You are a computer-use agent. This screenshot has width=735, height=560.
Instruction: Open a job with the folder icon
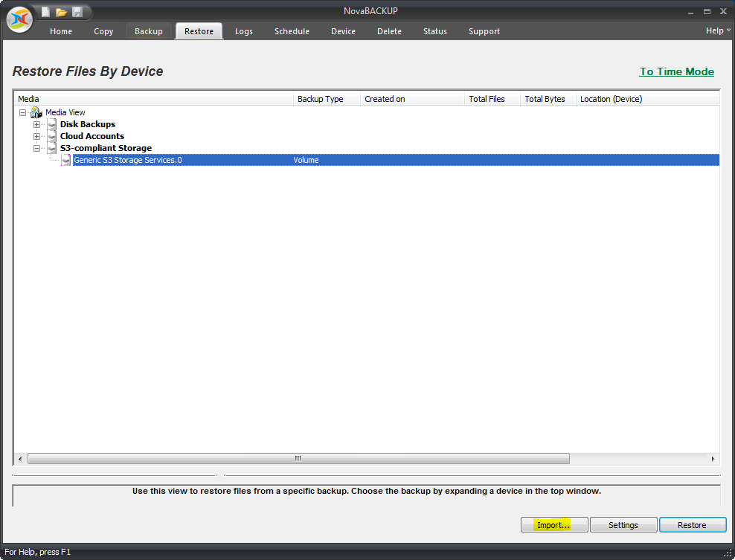pyautogui.click(x=62, y=12)
